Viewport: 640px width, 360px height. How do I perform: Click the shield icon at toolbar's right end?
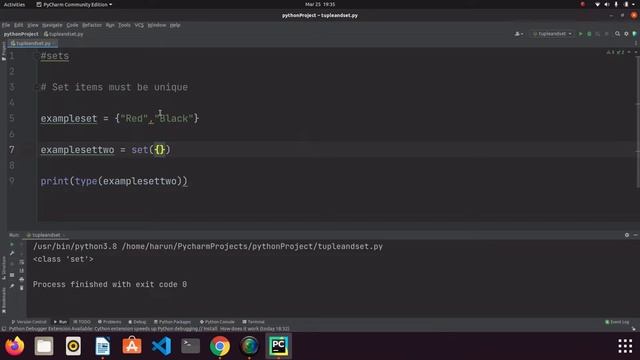coord(634,34)
